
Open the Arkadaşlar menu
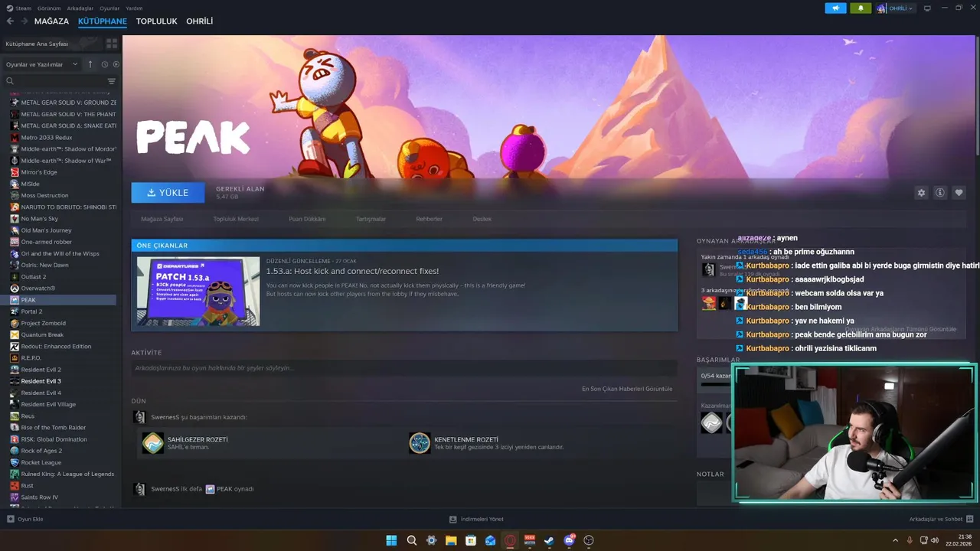point(80,8)
